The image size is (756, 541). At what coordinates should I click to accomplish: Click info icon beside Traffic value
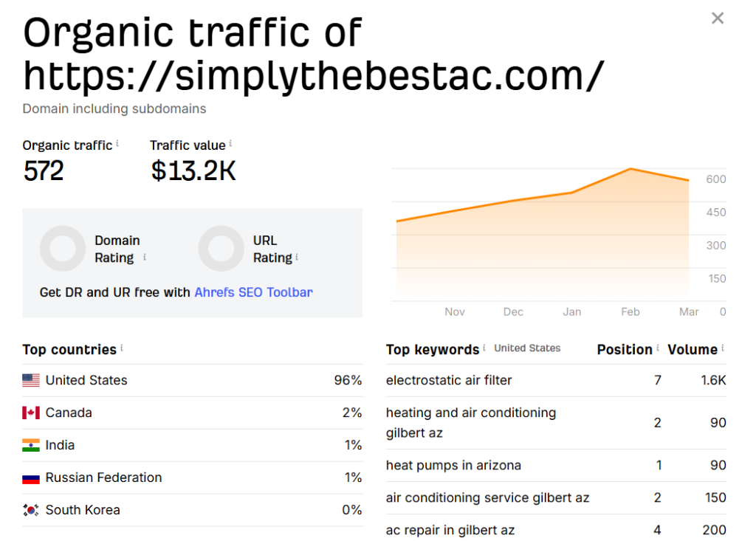click(231, 143)
